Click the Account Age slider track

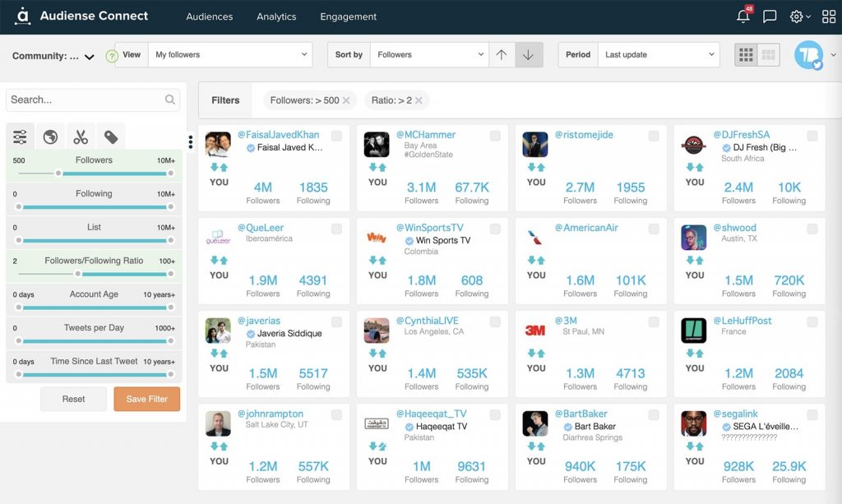pos(95,307)
